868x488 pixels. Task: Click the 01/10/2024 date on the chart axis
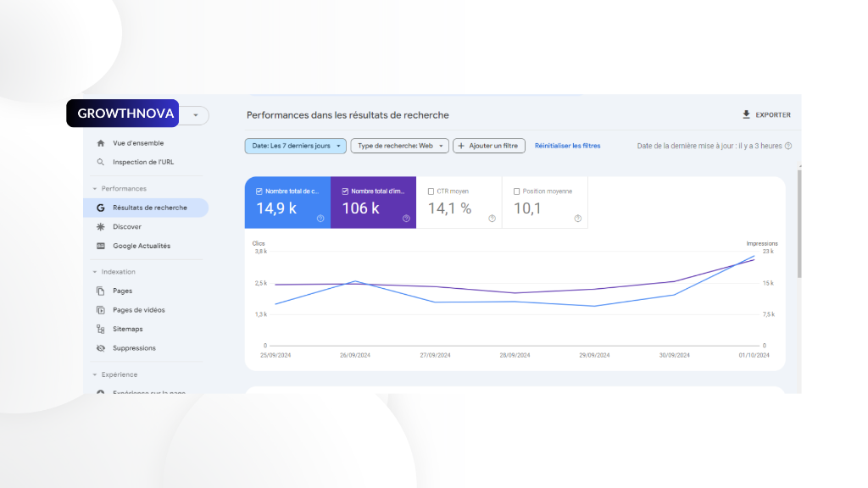click(754, 355)
